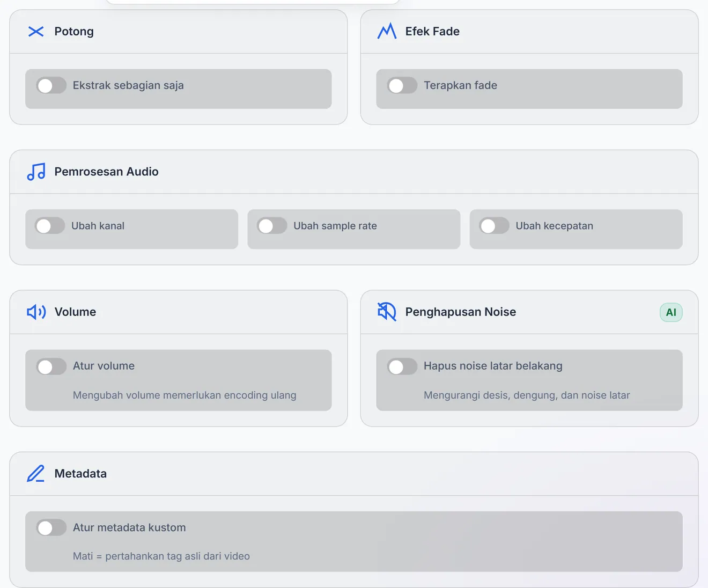
Task: Click the scissors icon beside Potong
Action: (36, 32)
